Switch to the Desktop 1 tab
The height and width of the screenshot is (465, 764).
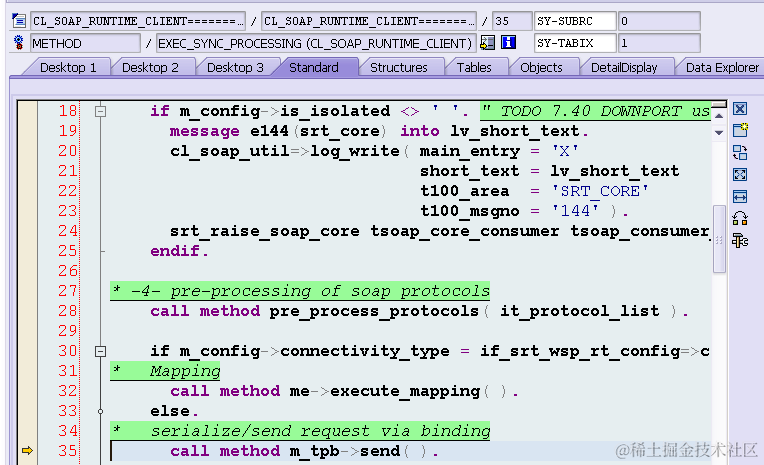[68, 67]
